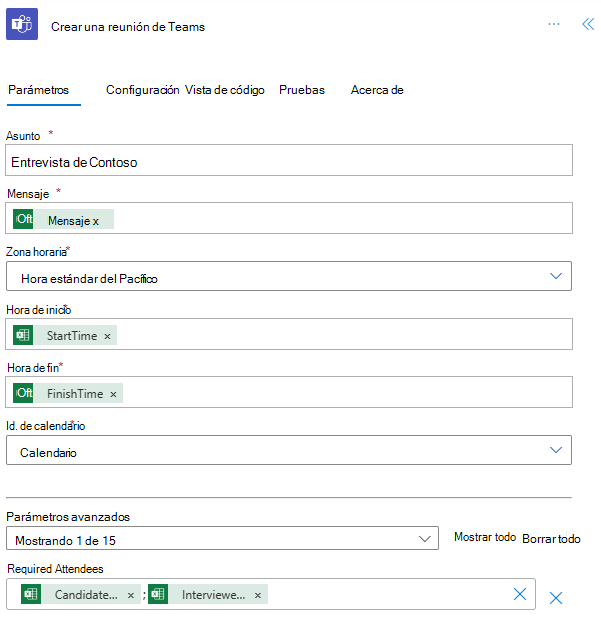Delete the Required Attendees parameter row
Screen dimensions: 601x623
point(556,598)
